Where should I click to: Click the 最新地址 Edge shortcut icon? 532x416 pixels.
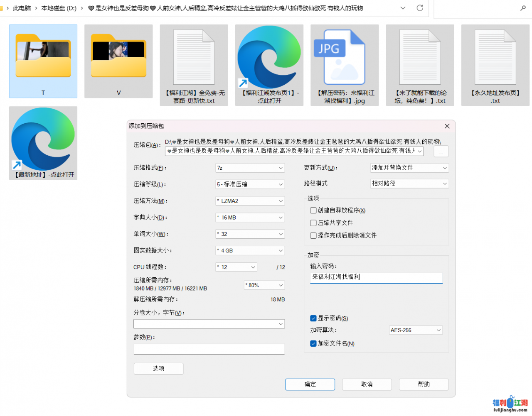click(x=43, y=139)
